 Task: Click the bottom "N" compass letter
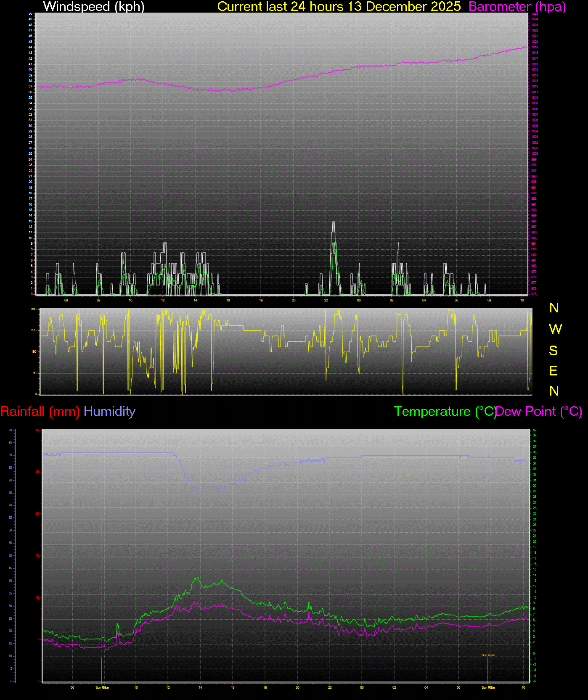pos(554,391)
